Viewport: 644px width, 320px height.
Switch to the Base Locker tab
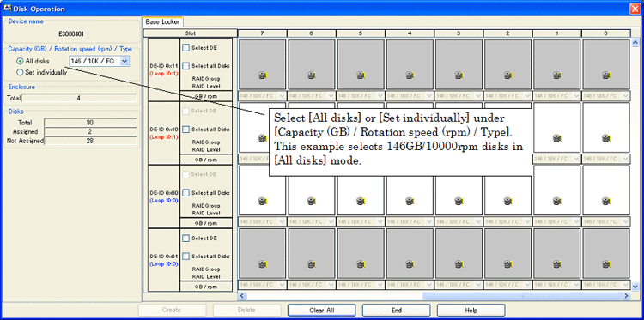pos(162,22)
